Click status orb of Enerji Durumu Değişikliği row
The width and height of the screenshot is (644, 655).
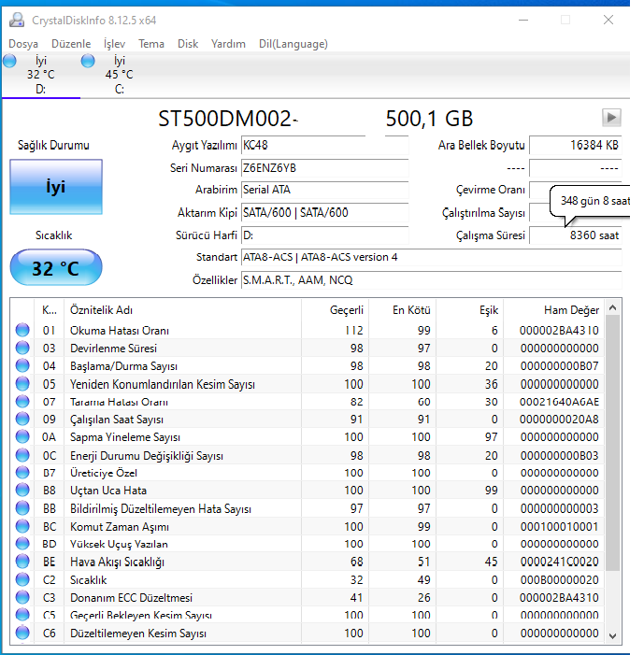(22, 455)
